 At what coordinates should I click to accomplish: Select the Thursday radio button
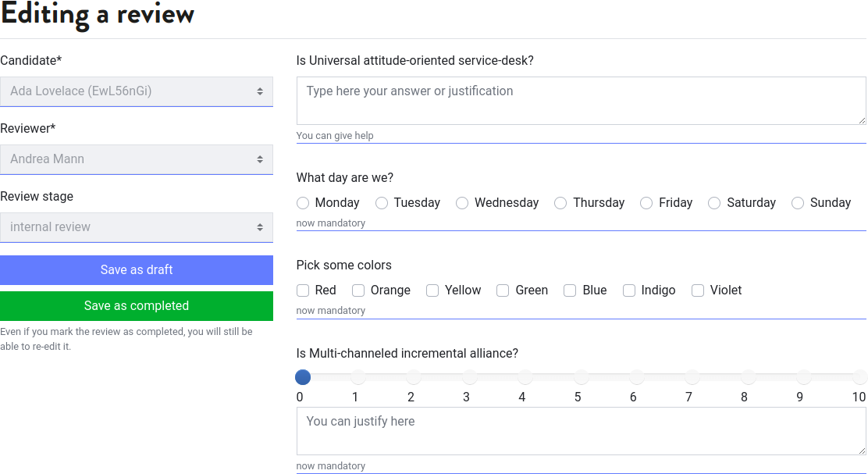[x=560, y=203]
